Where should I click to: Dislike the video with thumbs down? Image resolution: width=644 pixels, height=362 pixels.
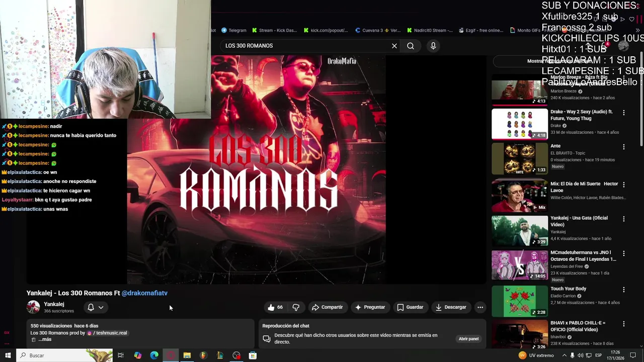click(296, 307)
